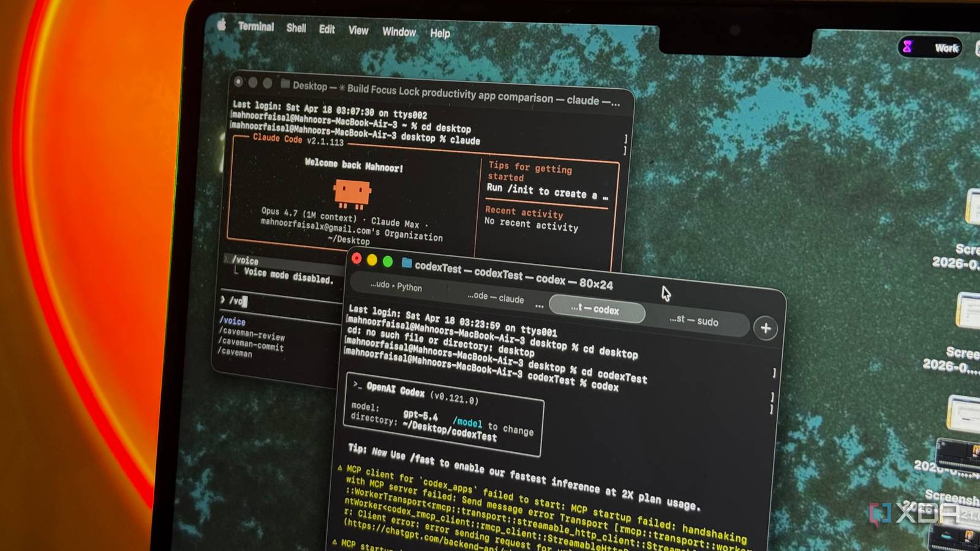Click the 'No recent activity' line
980x551 pixels.
tap(531, 224)
